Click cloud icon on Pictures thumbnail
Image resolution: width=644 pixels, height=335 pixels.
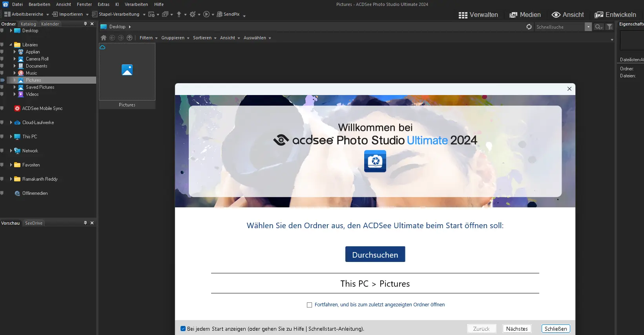[102, 47]
